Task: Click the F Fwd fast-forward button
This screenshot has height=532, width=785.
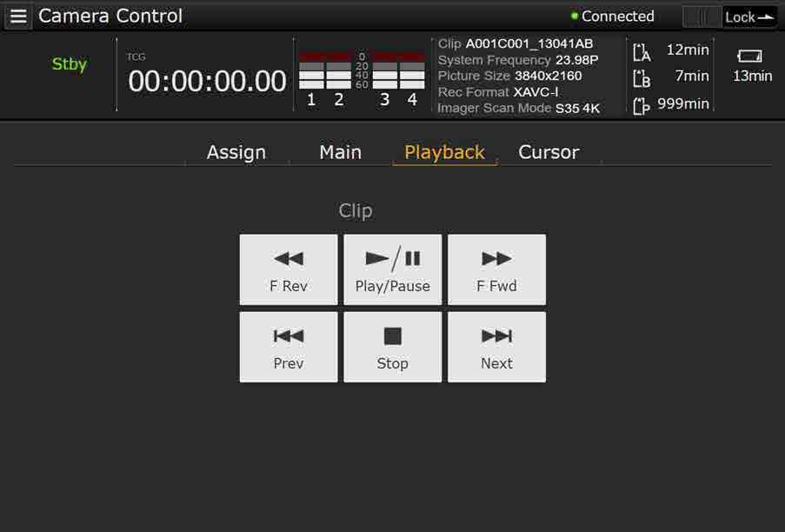Action: point(496,269)
